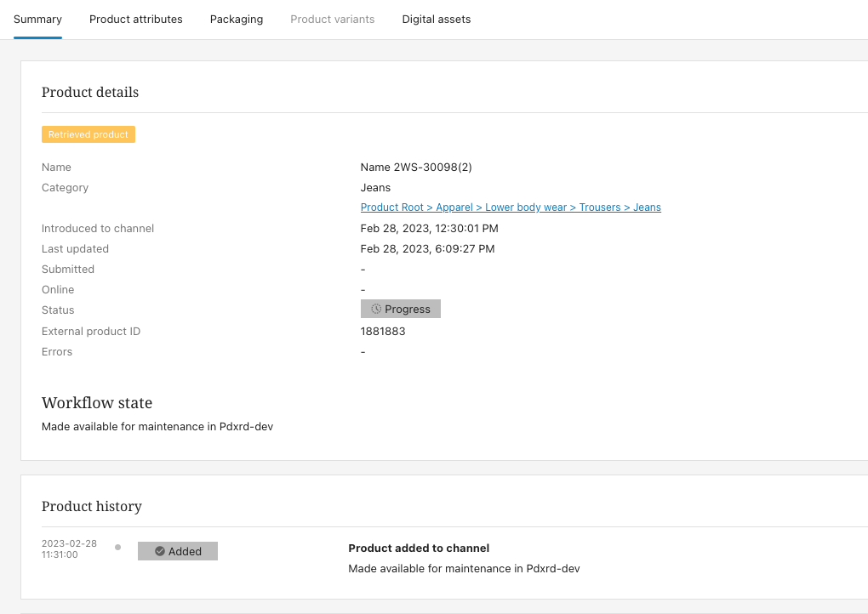The width and height of the screenshot is (868, 614).
Task: Click the Jeans category value
Action: (x=376, y=188)
